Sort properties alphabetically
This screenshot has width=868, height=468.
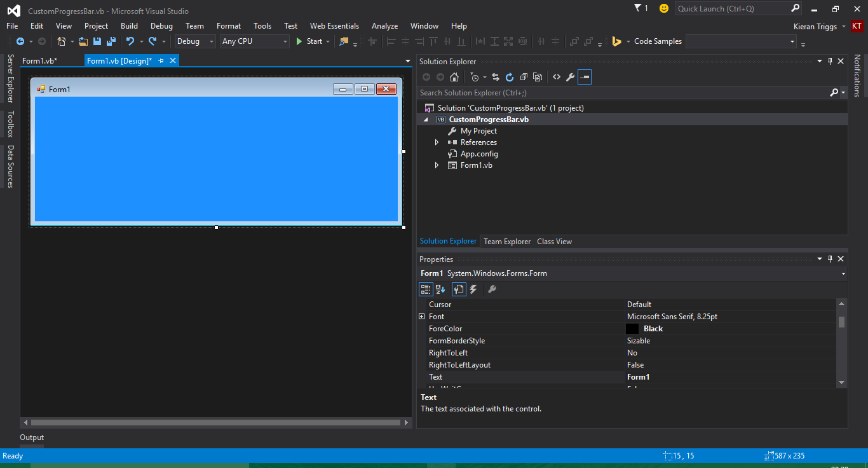click(440, 289)
